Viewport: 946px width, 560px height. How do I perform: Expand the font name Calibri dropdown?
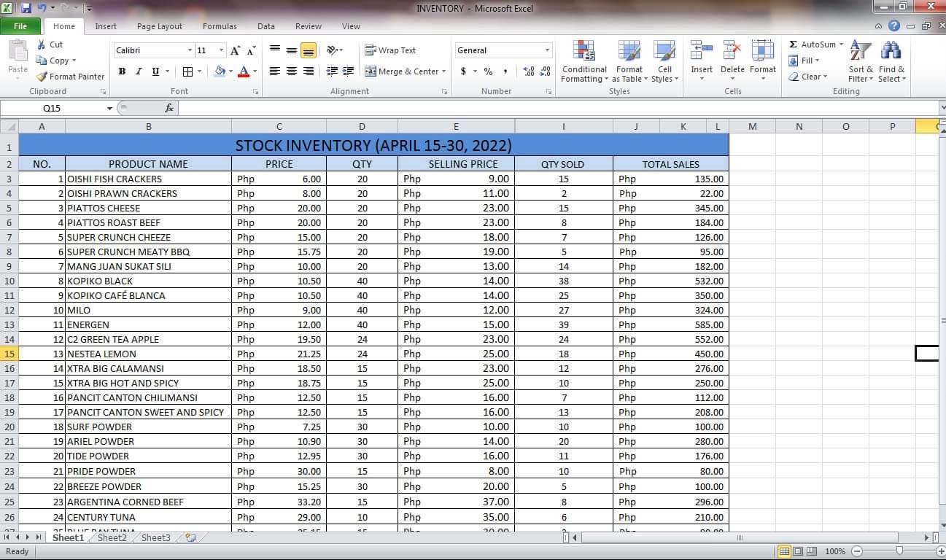190,50
